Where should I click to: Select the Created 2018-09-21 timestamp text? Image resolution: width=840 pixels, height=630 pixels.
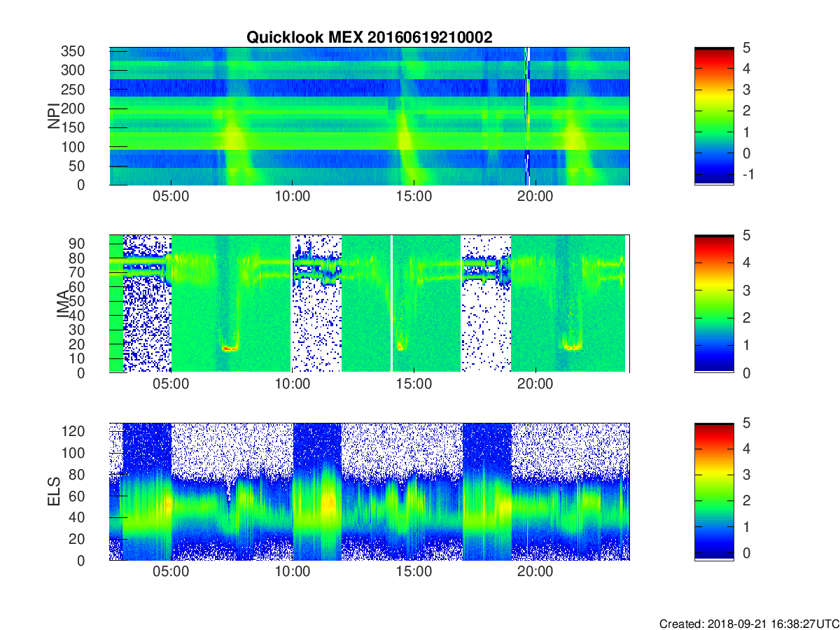click(x=748, y=624)
